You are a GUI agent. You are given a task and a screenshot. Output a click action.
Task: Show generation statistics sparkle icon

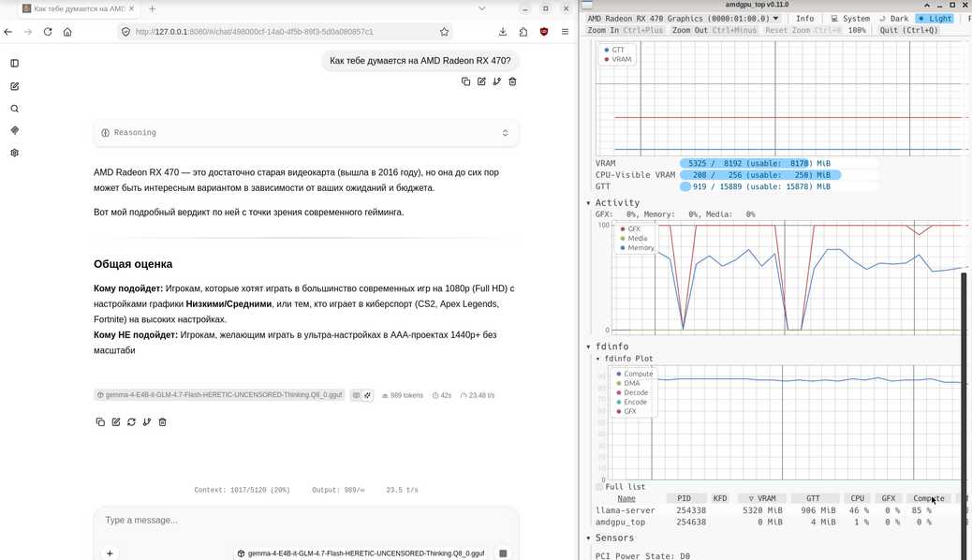368,395
